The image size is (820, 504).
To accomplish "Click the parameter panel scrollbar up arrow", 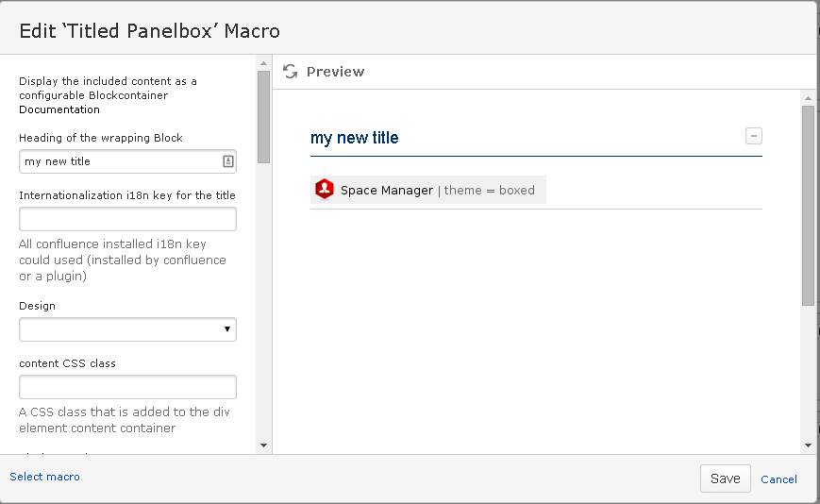I will pyautogui.click(x=263, y=63).
